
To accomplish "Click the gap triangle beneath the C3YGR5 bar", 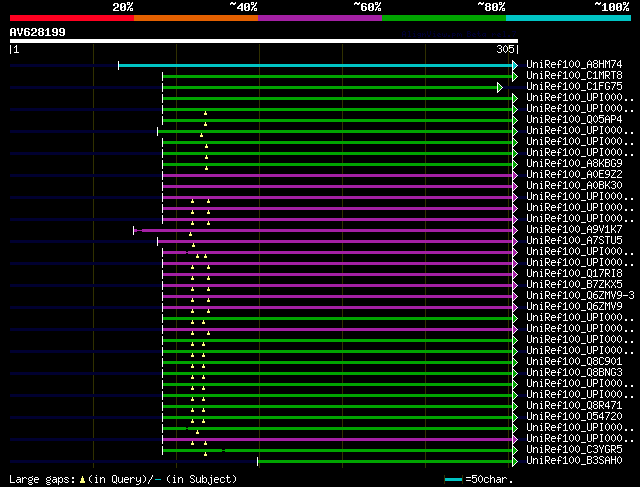I will click(206, 454).
